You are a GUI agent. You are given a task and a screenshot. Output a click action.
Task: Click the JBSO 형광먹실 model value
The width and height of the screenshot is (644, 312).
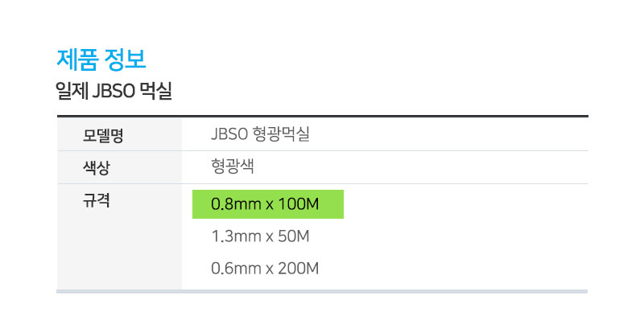point(260,134)
